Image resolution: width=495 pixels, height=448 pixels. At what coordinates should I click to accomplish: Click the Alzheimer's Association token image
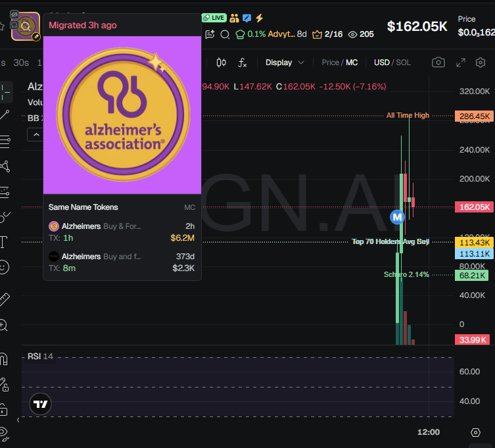coord(122,114)
